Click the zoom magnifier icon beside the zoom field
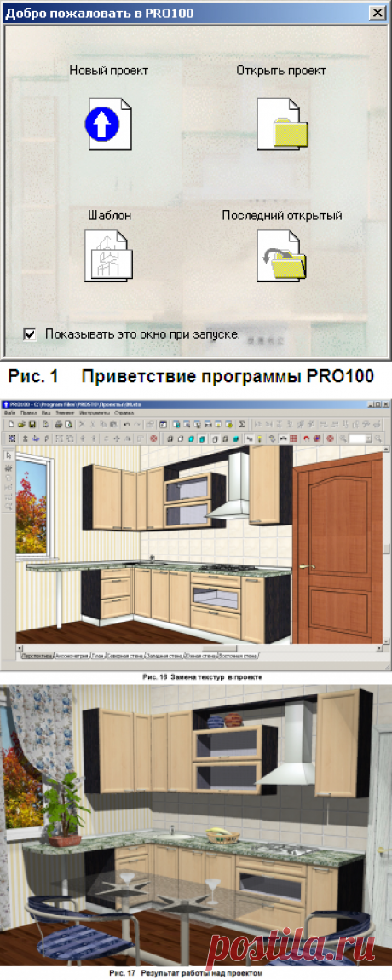392x980 pixels. click(343, 438)
